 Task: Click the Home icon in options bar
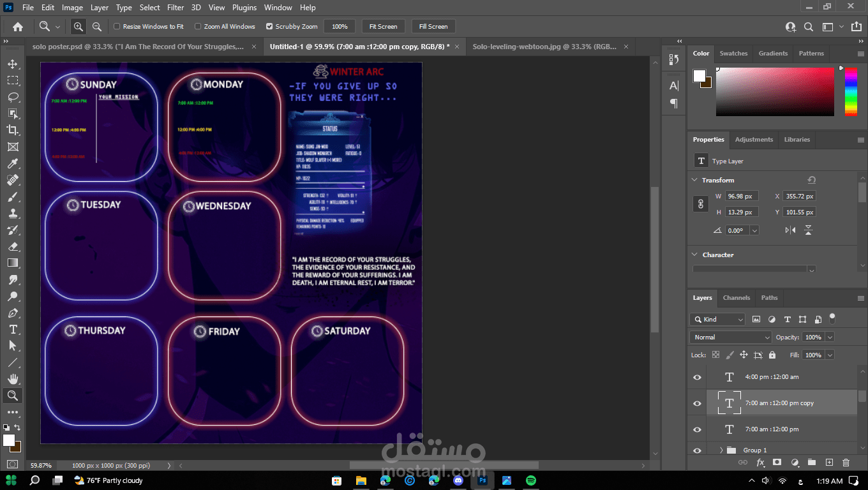click(18, 27)
